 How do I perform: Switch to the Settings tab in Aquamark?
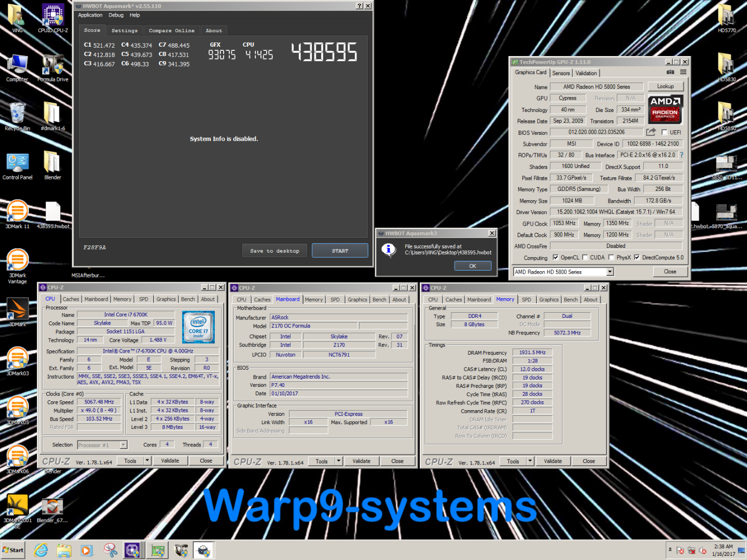[x=125, y=31]
